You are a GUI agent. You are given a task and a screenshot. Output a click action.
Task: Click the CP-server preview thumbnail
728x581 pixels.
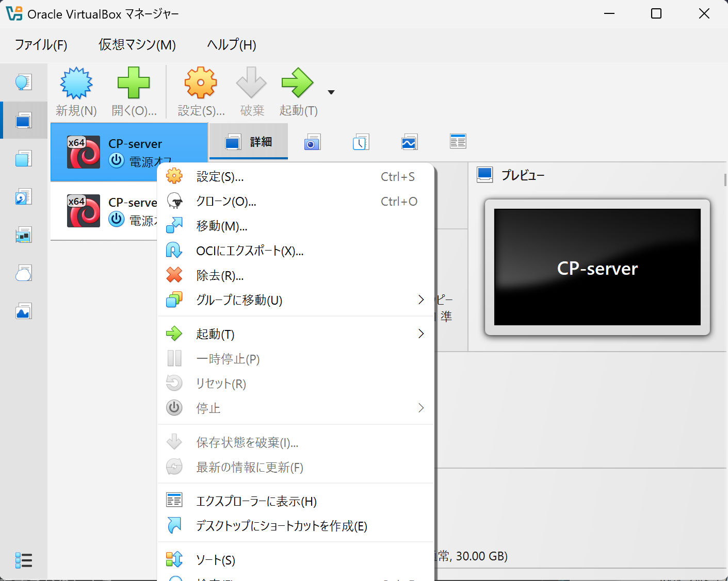(x=597, y=267)
